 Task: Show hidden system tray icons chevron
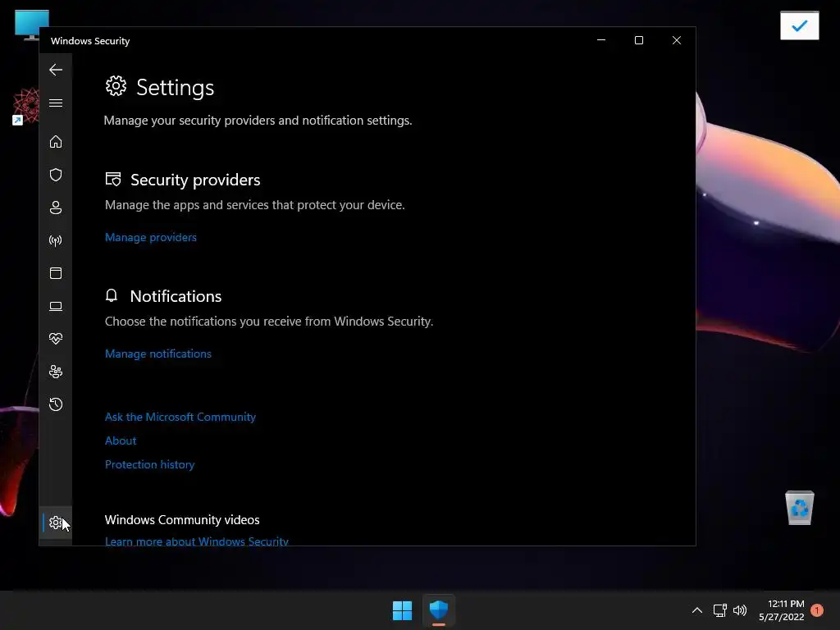697,610
